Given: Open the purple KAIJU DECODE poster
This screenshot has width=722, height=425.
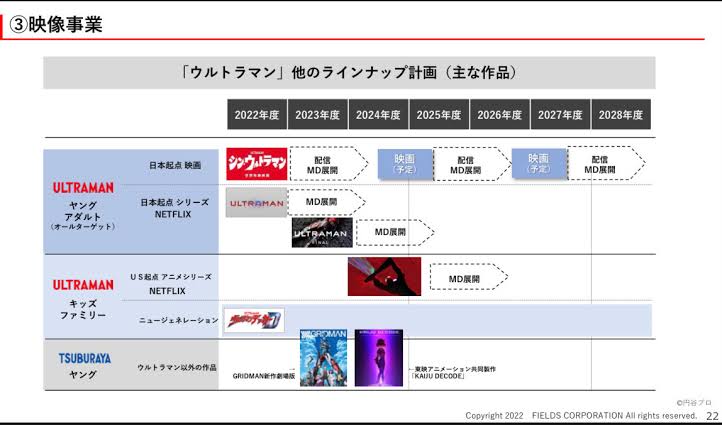Looking at the screenshot, I should click(379, 358).
